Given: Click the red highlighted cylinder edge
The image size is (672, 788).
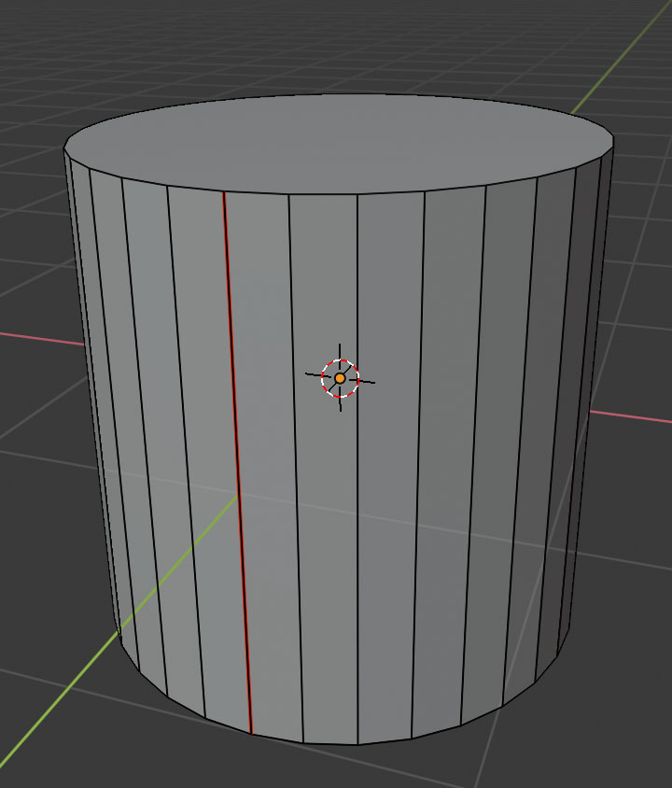Looking at the screenshot, I should tap(237, 462).
